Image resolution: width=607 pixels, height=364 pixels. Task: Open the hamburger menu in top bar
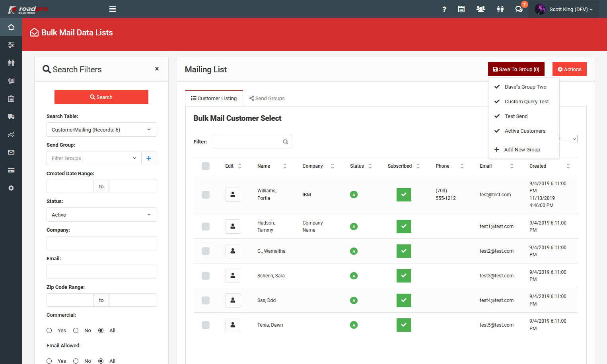point(113,9)
